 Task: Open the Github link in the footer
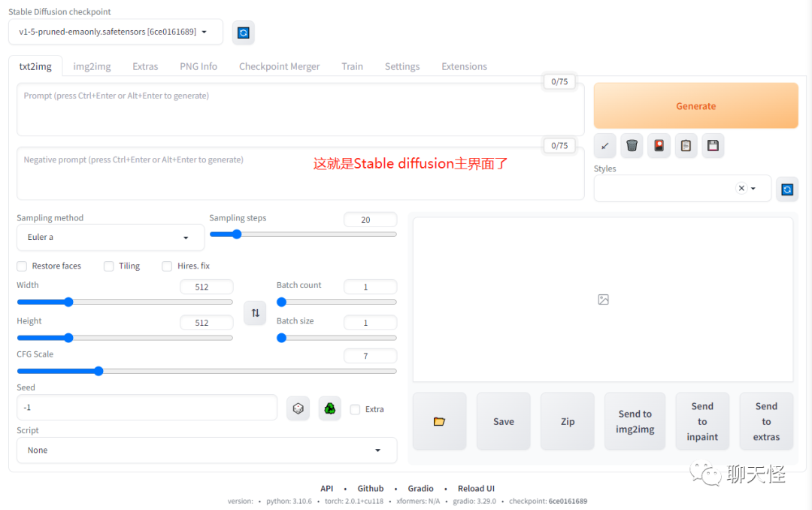[370, 488]
